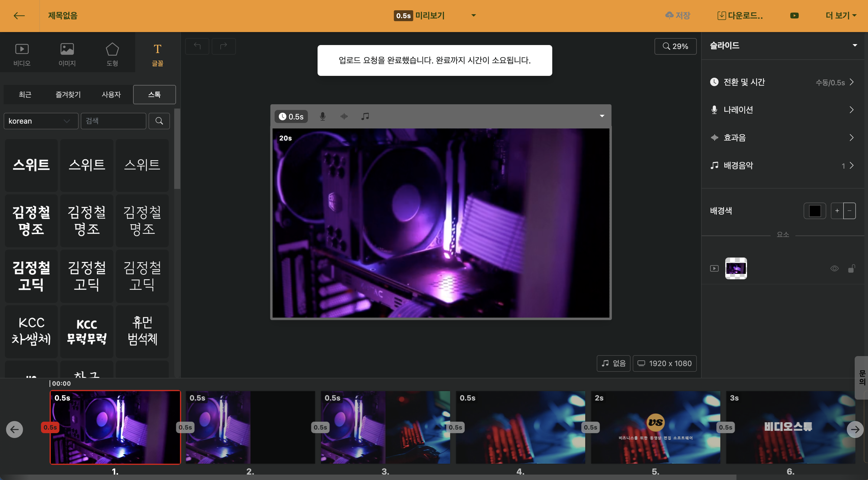Go back with the top-left arrow

(19, 15)
